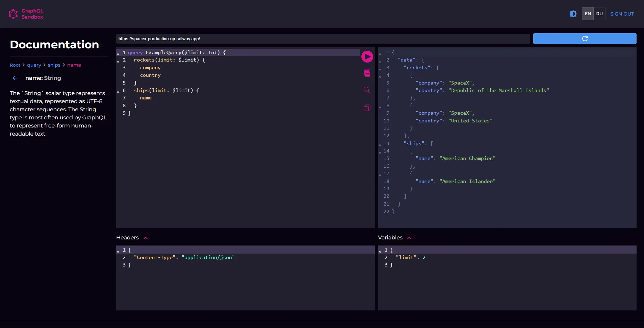Click the Documentation heading
The width and height of the screenshot is (644, 328).
(x=54, y=44)
